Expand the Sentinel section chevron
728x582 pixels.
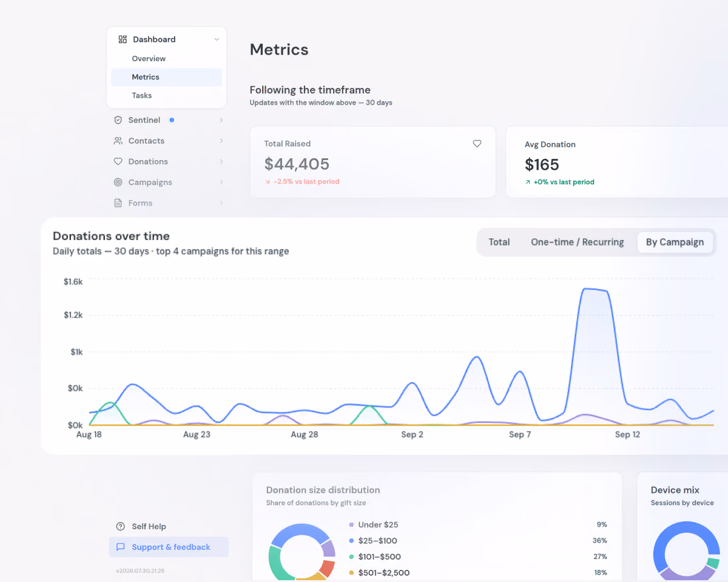click(x=221, y=120)
